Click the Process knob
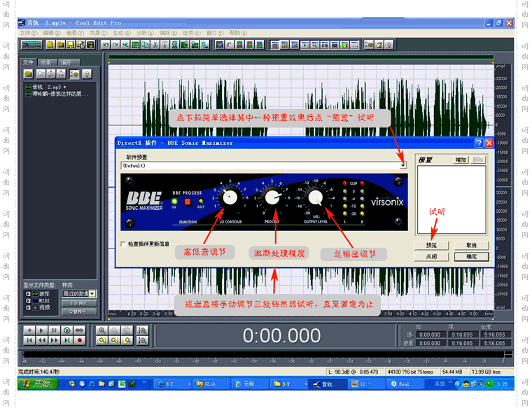Image resolution: width=532 pixels, height=408 pixels. 272,197
